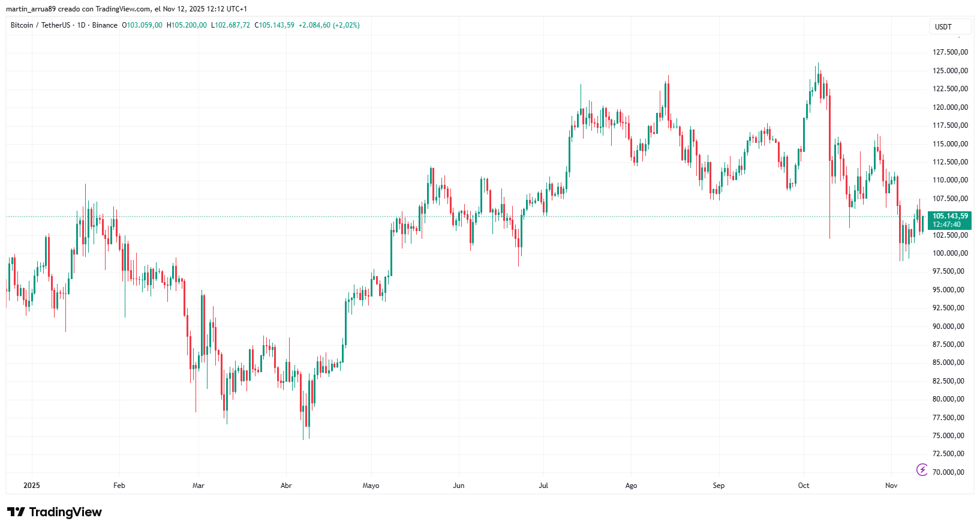Click the +2.084,60 (+2,02%) change value
Viewport: 980px width, 530px height.
point(329,25)
